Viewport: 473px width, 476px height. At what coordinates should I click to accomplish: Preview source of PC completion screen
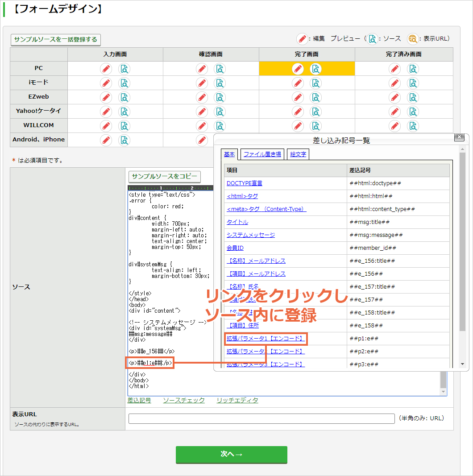click(x=316, y=69)
